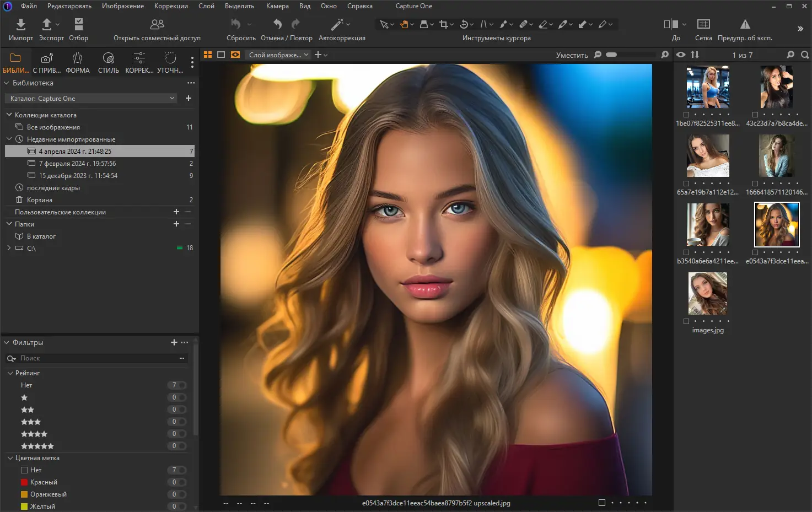Screen dimensions: 812x512
Task: Select the Crop cursor tool
Action: [443, 24]
